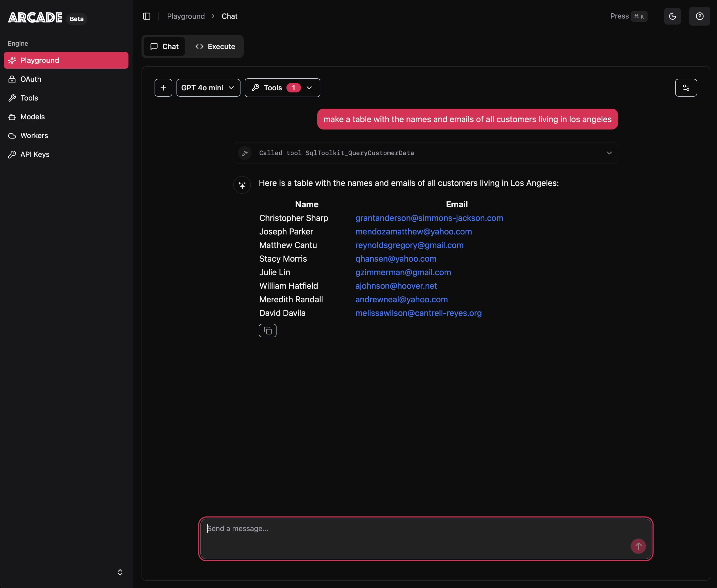The image size is (717, 588).
Task: Click the ARCADE logo
Action: tap(35, 17)
